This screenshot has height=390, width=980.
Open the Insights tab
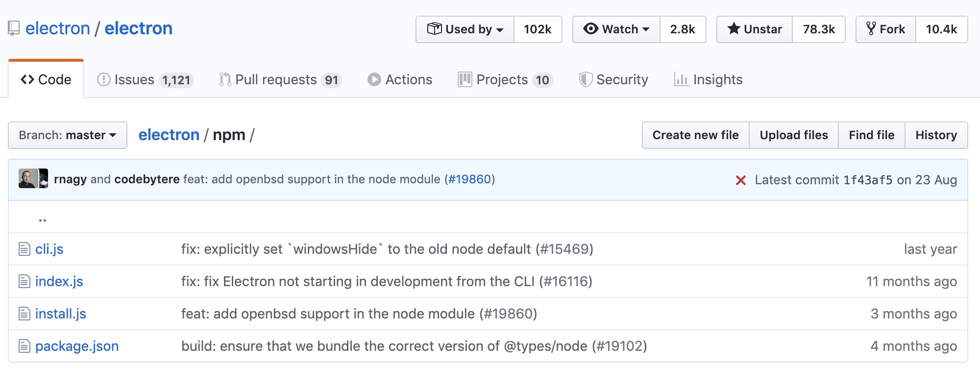pos(709,79)
